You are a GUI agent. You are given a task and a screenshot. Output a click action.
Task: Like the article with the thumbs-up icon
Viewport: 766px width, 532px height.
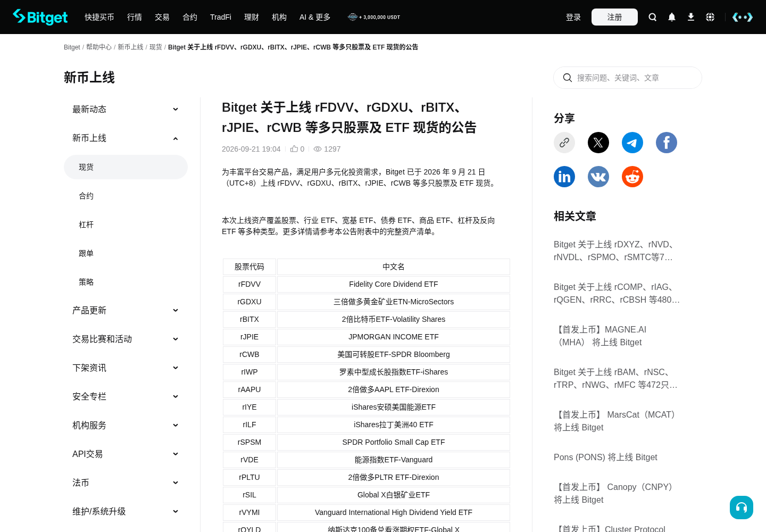click(x=294, y=149)
